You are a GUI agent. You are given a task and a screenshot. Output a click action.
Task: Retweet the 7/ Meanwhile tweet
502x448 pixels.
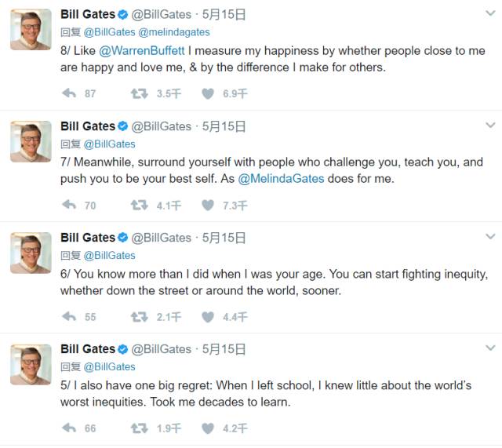pyautogui.click(x=139, y=206)
